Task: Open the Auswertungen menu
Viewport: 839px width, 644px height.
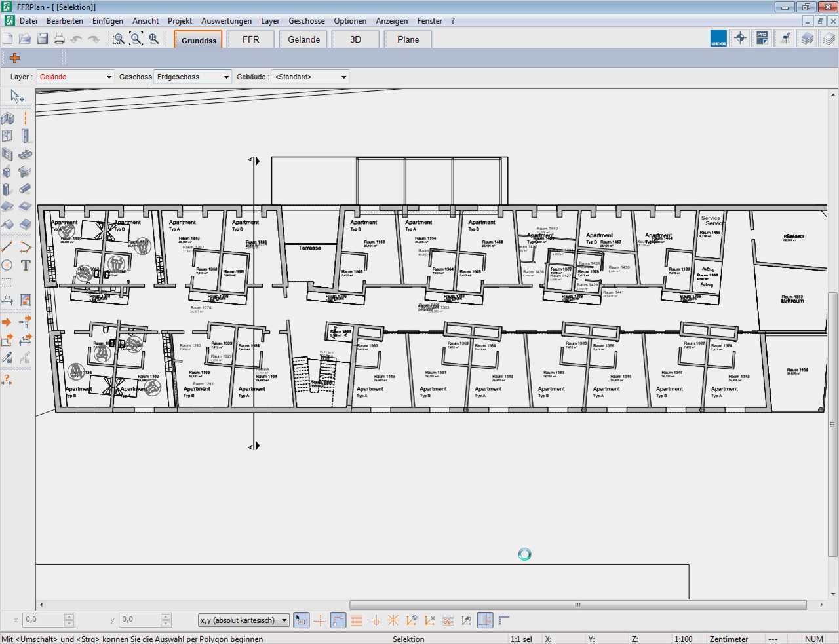Action: (227, 21)
